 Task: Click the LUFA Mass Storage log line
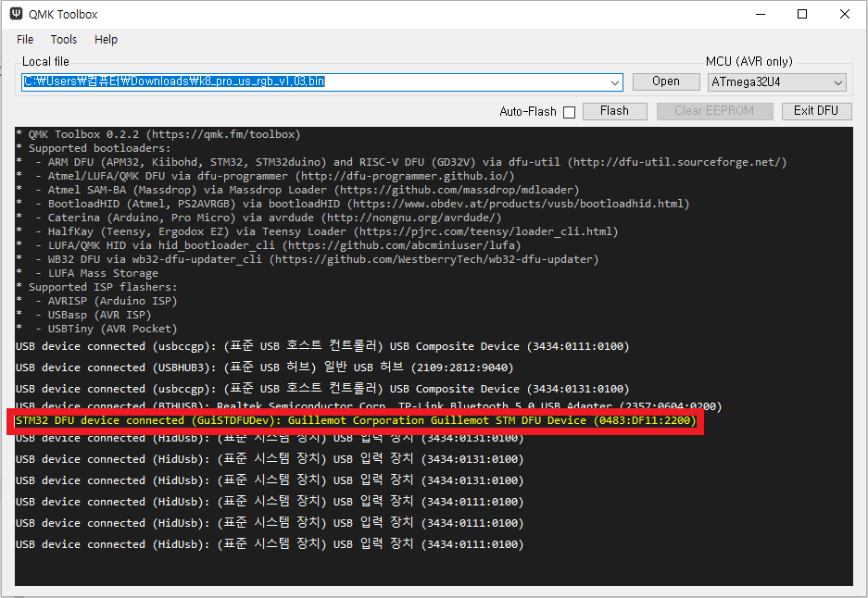[87, 273]
